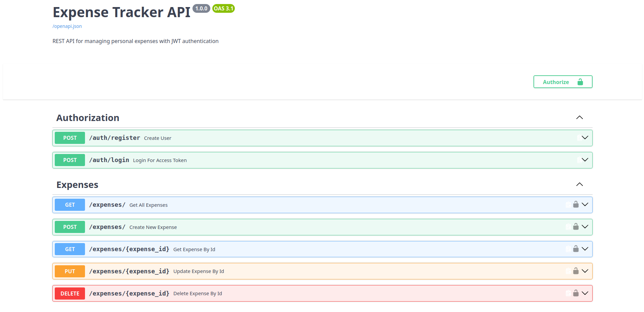Click the lock icon on Create New Expense row

[x=576, y=227]
